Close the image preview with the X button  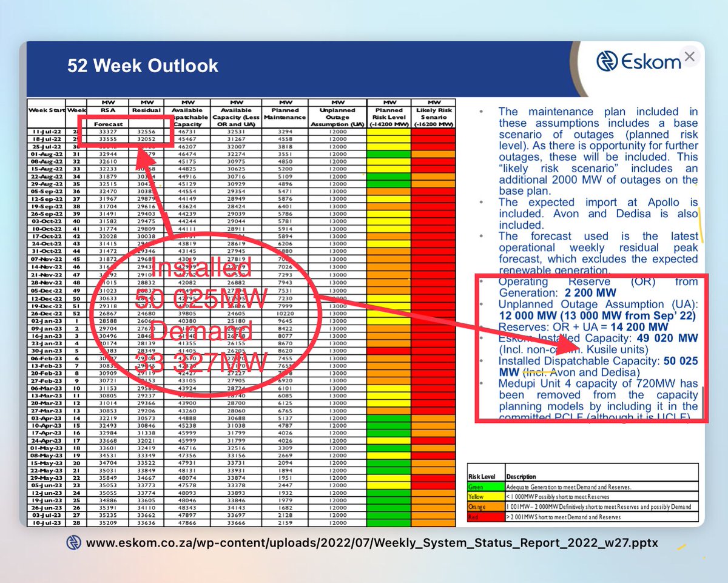pyautogui.click(x=689, y=58)
